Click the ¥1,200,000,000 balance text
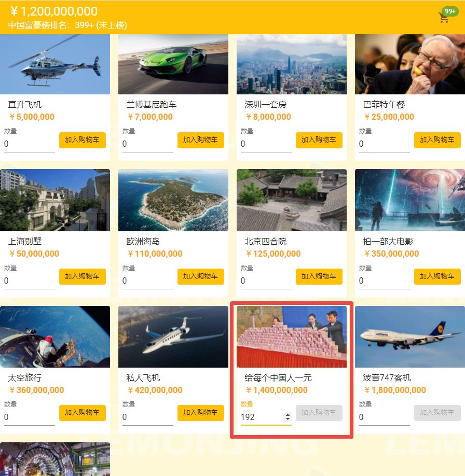This screenshot has width=465, height=476. 54,11
